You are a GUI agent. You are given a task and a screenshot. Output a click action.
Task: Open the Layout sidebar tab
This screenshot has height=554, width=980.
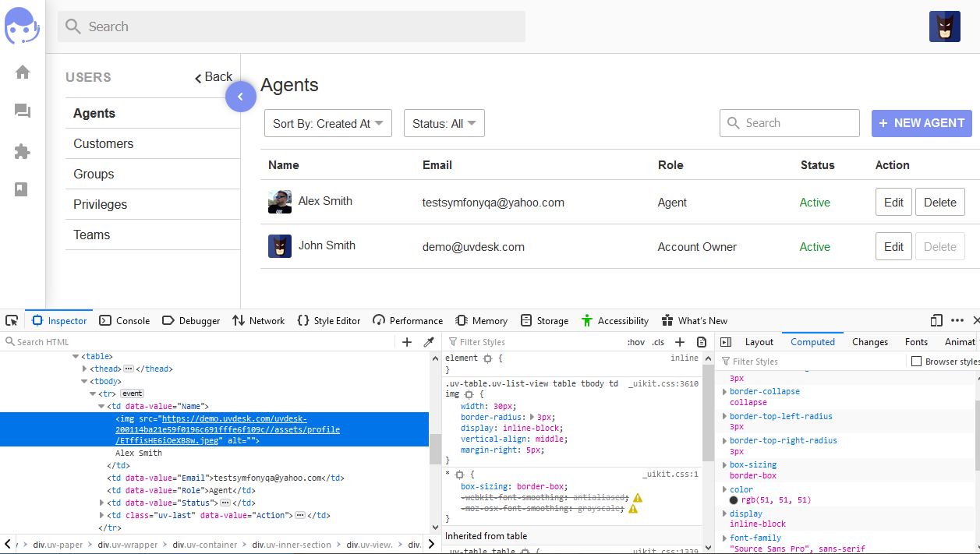759,342
